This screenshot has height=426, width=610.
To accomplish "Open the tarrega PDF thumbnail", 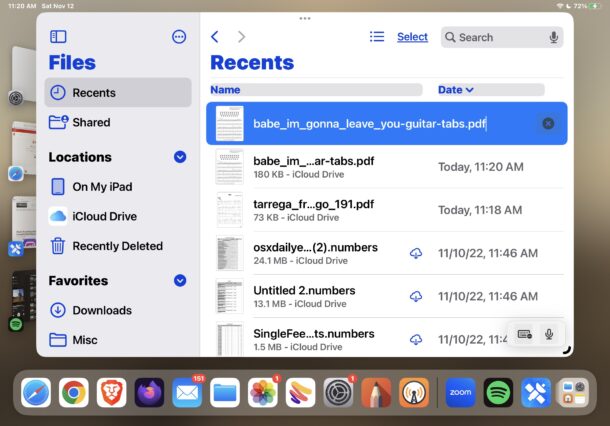I will [229, 210].
